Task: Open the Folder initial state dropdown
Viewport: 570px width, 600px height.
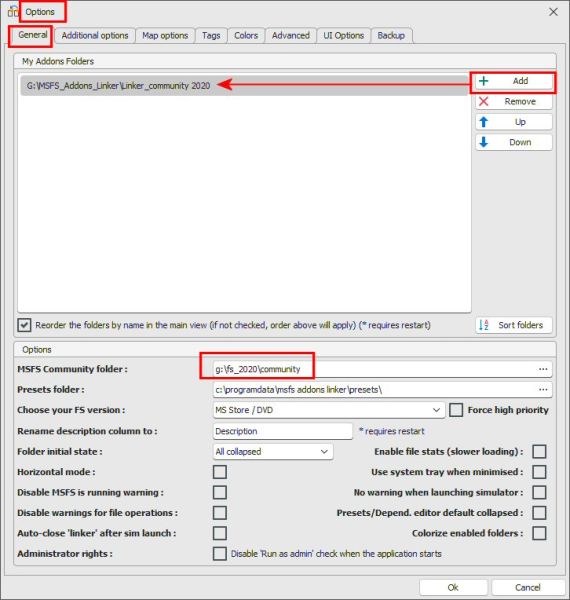Action: (x=273, y=452)
